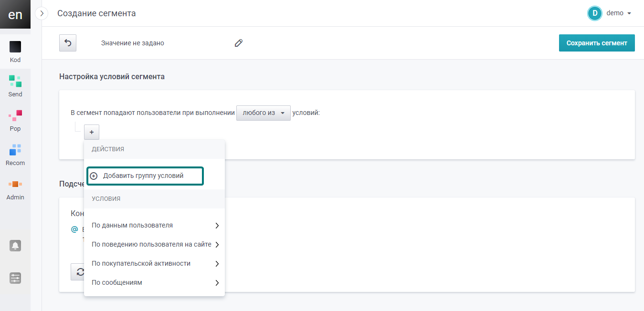The image size is (644, 311).
Task: Click the @ email icon in count panel
Action: click(x=74, y=229)
